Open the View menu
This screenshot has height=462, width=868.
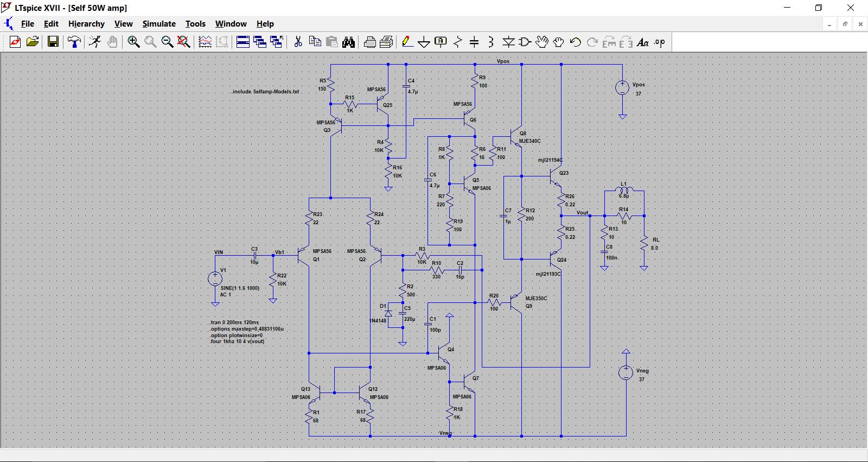point(124,24)
